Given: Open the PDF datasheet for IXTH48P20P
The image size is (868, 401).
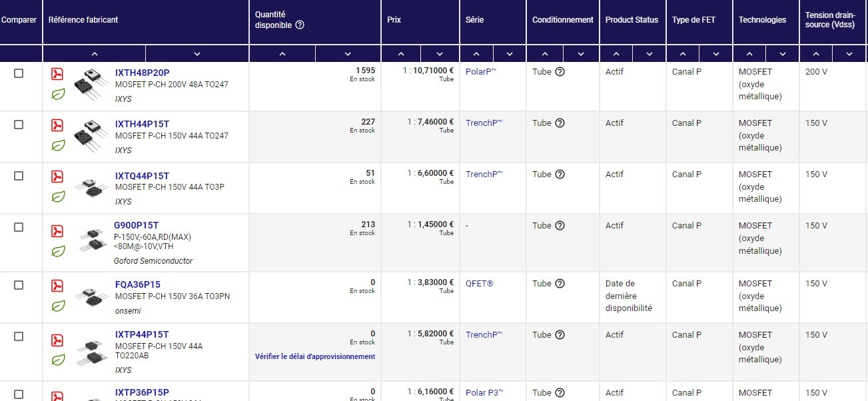Looking at the screenshot, I should pyautogui.click(x=58, y=74).
